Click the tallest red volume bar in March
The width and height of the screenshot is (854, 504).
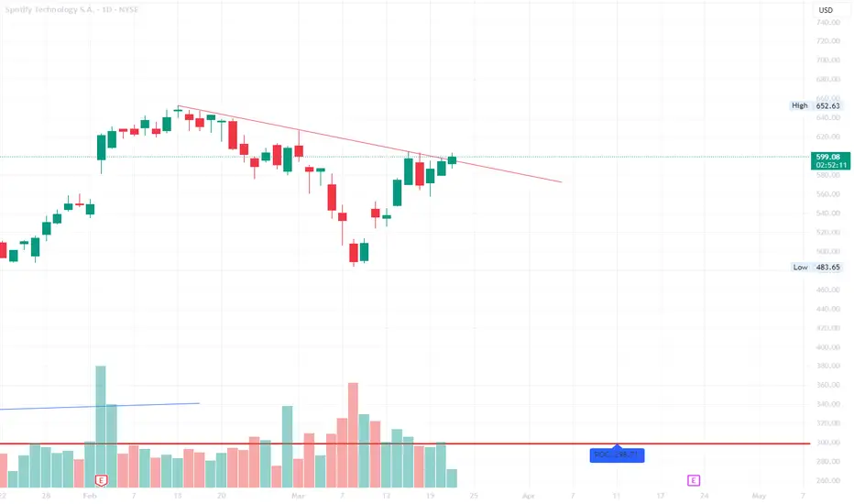[353, 434]
